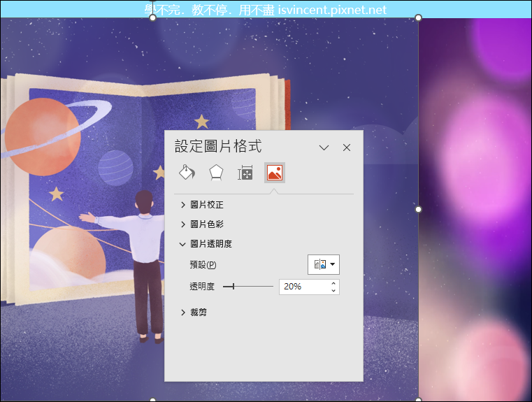The height and width of the screenshot is (402, 532).
Task: Open the 預設 transparency presets dropdown
Action: 324,264
